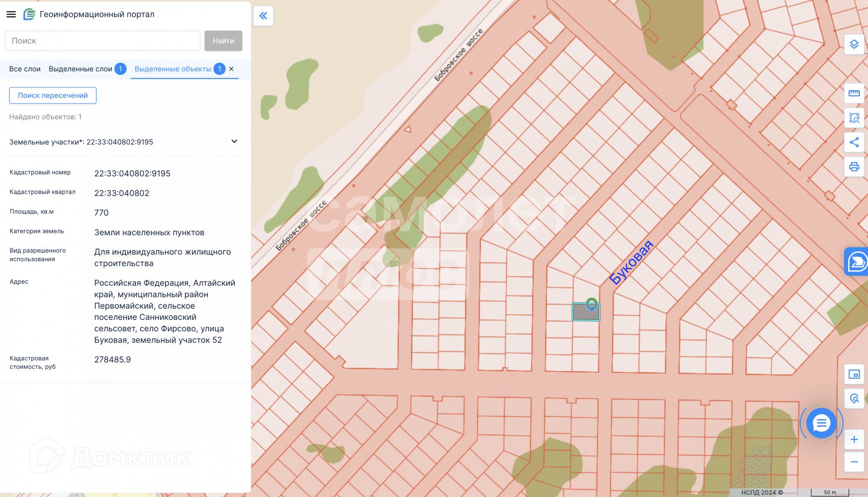Click the highlighted parcel marker on map
Image resolution: width=868 pixels, height=497 pixels.
(x=591, y=305)
